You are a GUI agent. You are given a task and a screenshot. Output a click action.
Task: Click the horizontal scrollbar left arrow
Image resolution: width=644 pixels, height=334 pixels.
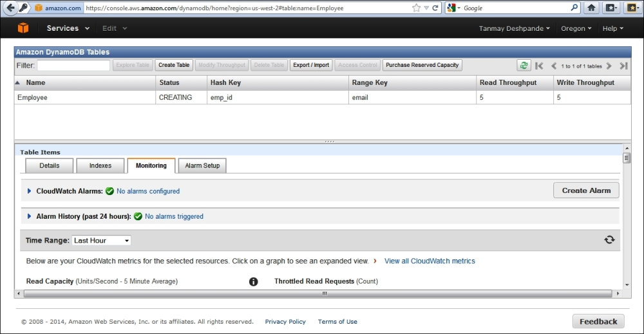tap(19, 294)
